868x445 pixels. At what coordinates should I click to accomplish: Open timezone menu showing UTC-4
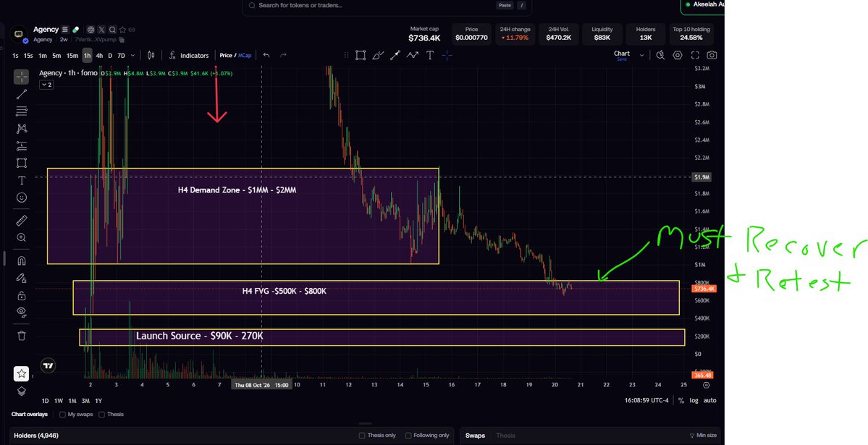pyautogui.click(x=646, y=401)
